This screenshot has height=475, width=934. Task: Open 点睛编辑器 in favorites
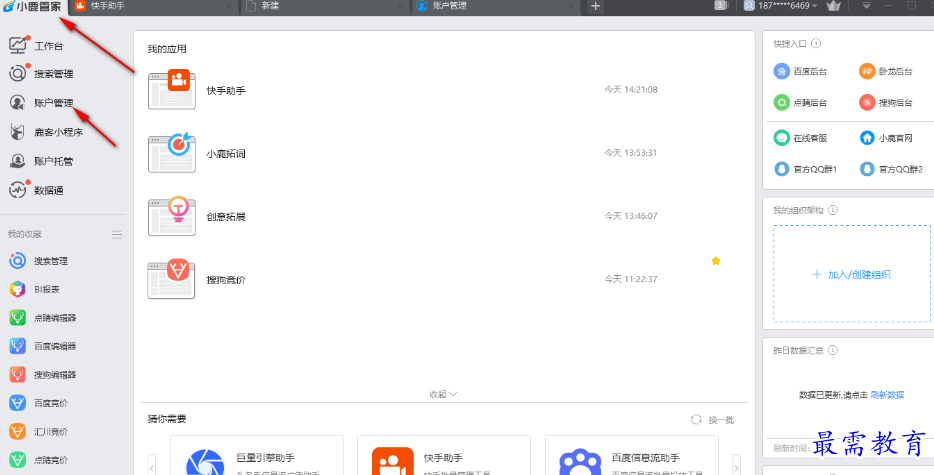pyautogui.click(x=42, y=318)
